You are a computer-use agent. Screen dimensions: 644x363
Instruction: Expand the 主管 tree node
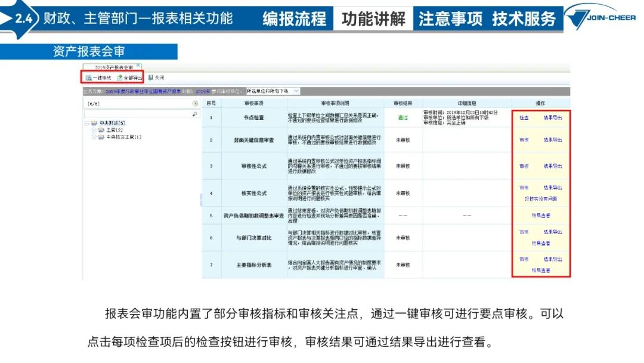94,130
